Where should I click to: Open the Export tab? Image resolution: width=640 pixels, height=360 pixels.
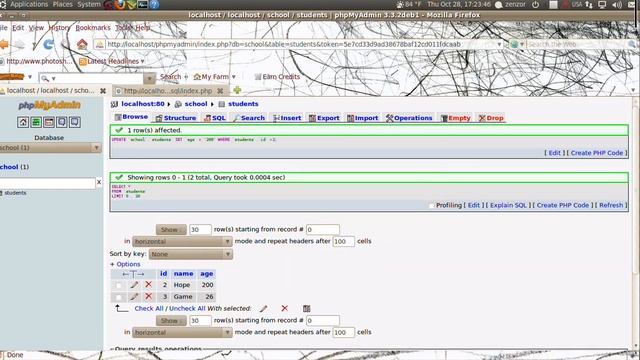pos(324,118)
